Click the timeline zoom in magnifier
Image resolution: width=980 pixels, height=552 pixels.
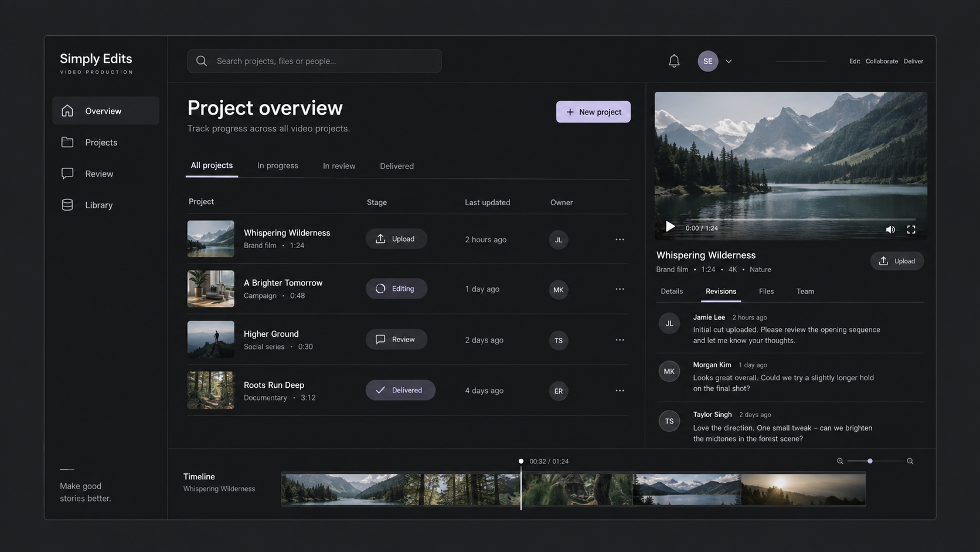[x=910, y=461]
